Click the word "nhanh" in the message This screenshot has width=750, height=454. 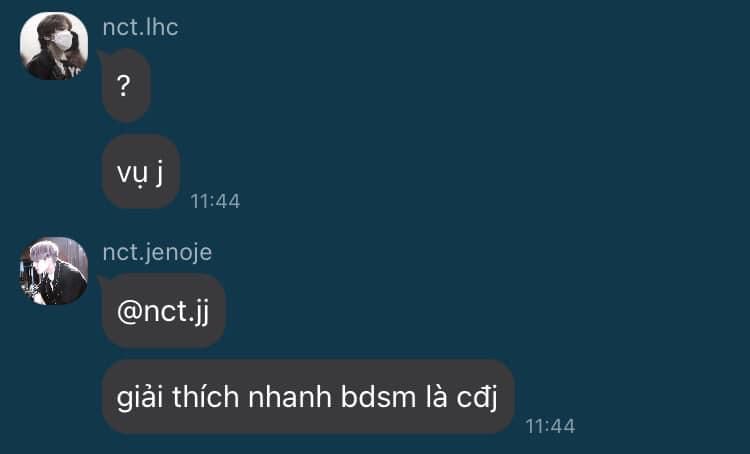tap(290, 397)
